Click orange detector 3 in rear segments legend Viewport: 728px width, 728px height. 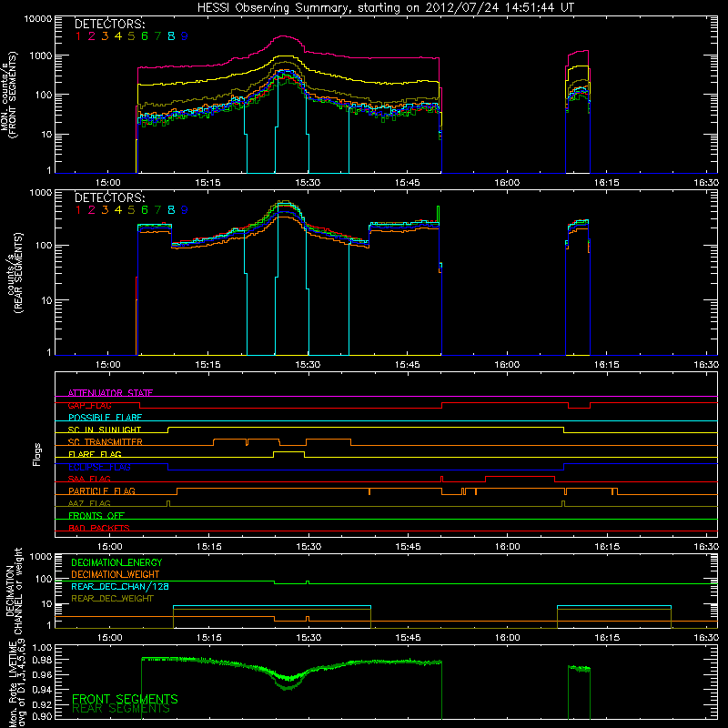pyautogui.click(x=105, y=210)
